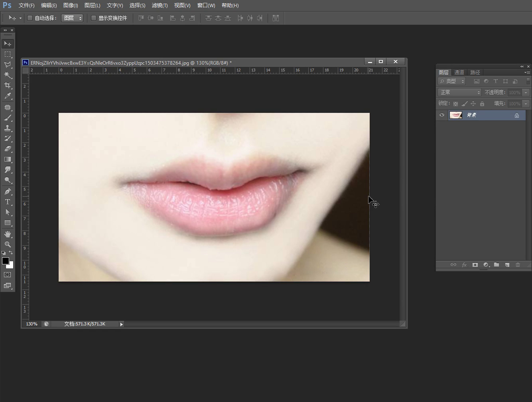Screen dimensions: 532x402
Task: Select the Pen tool
Action: click(x=8, y=191)
